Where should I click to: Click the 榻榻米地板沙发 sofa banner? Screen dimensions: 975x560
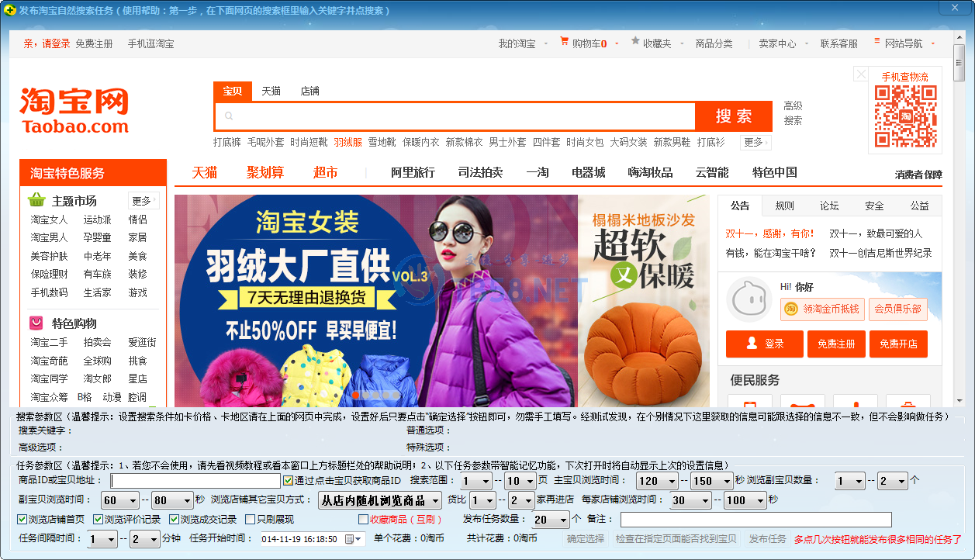tap(644, 301)
